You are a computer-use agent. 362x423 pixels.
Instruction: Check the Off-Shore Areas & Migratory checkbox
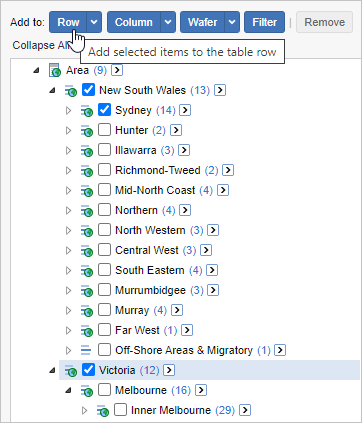tap(104, 350)
